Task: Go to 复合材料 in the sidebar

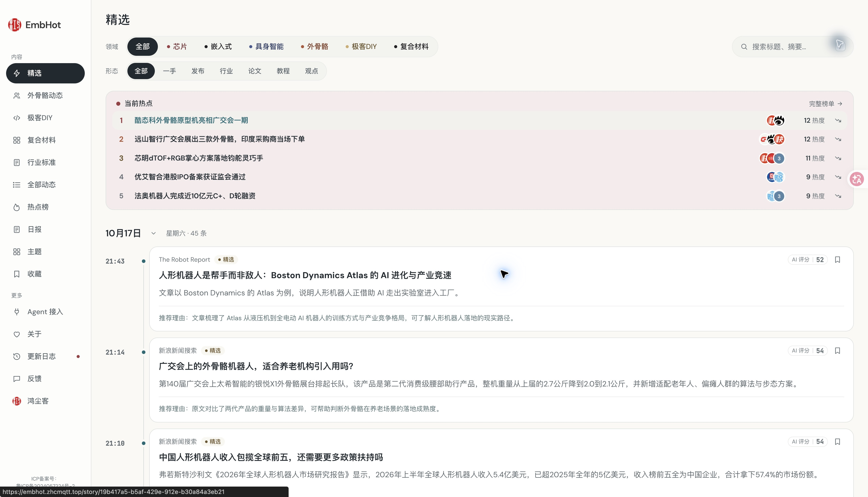Action: [45, 140]
